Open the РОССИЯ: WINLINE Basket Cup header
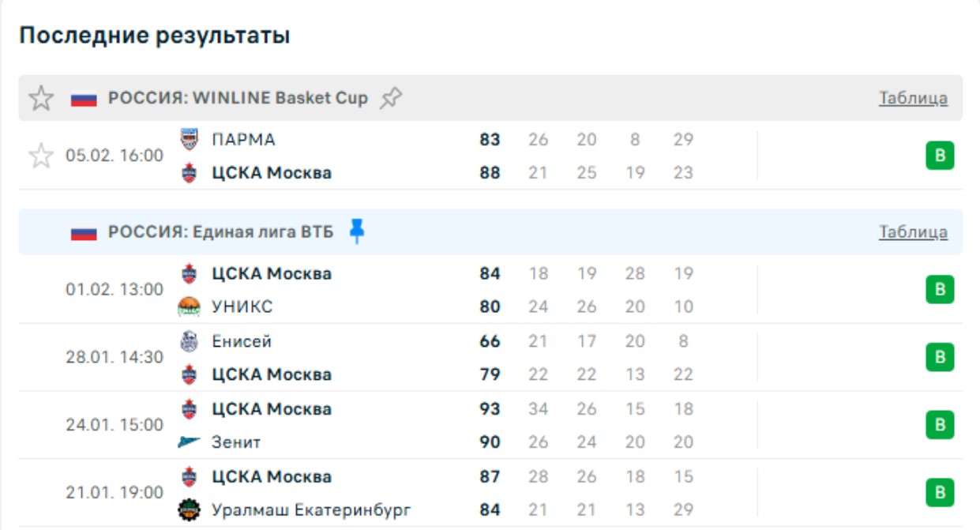The image size is (980, 530). point(238,98)
